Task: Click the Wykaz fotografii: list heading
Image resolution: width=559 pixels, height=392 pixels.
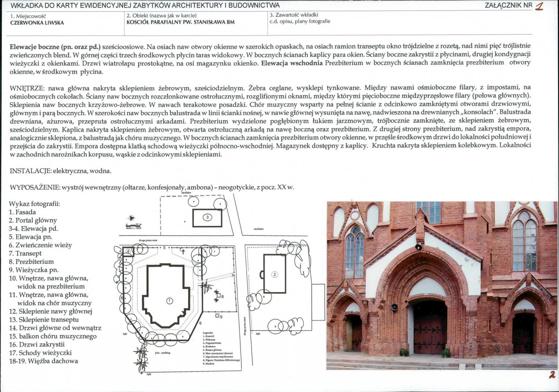Action: click(x=35, y=203)
